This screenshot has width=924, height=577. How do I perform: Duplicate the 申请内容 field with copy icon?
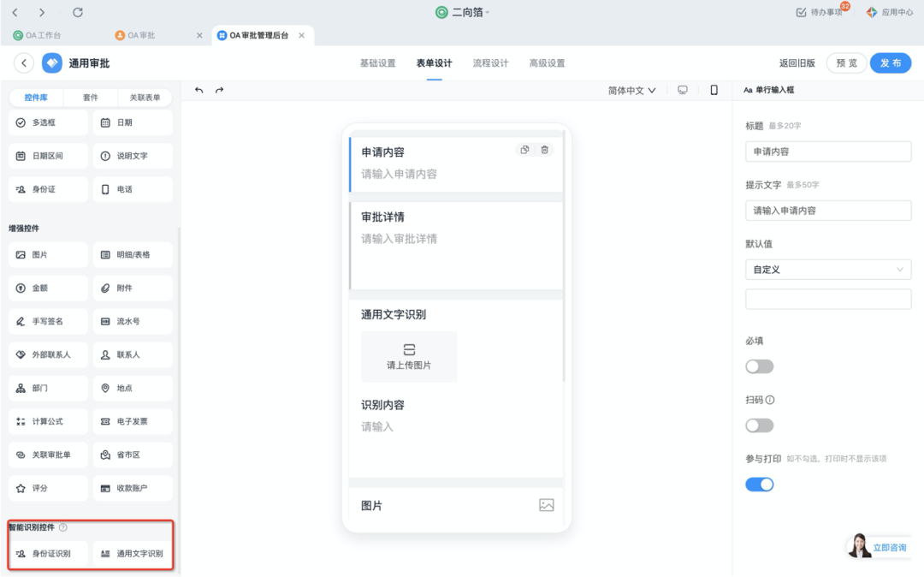(x=524, y=150)
